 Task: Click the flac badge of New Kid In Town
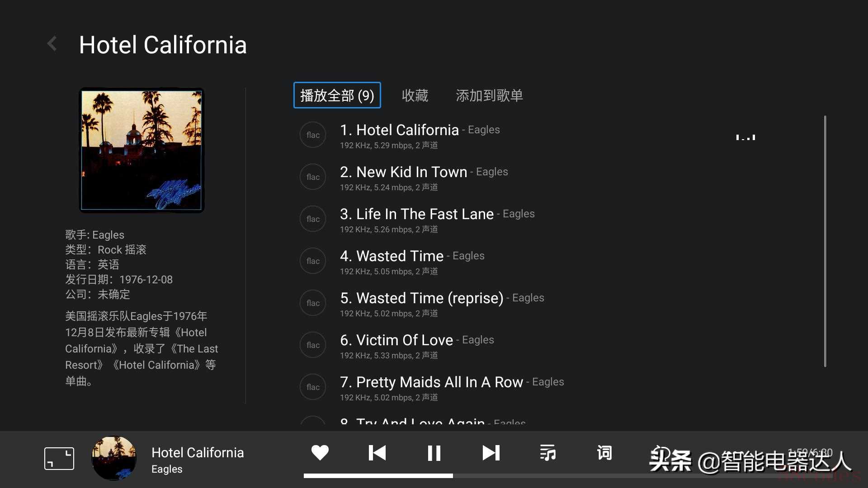(313, 177)
